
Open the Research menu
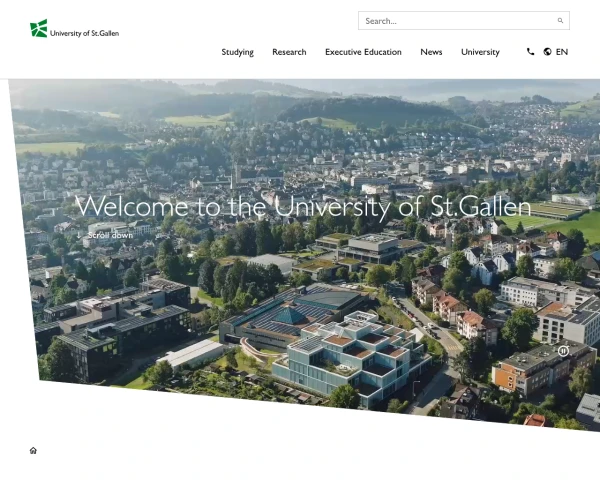click(x=289, y=52)
